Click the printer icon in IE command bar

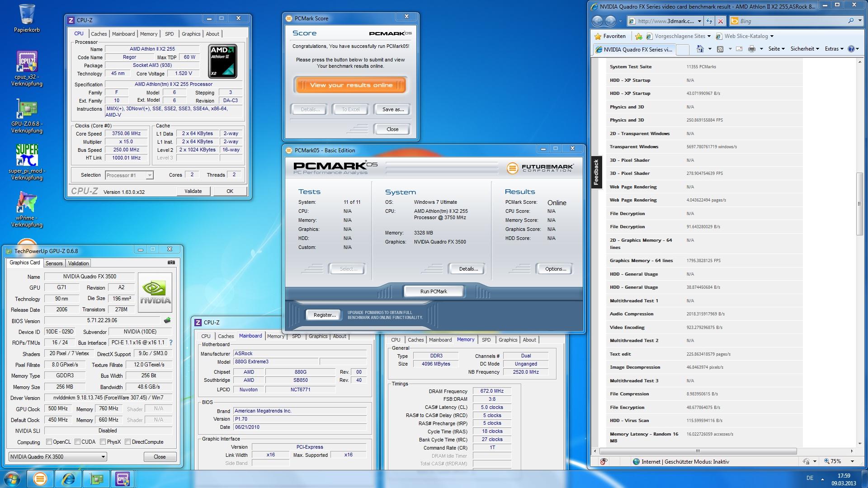[751, 49]
